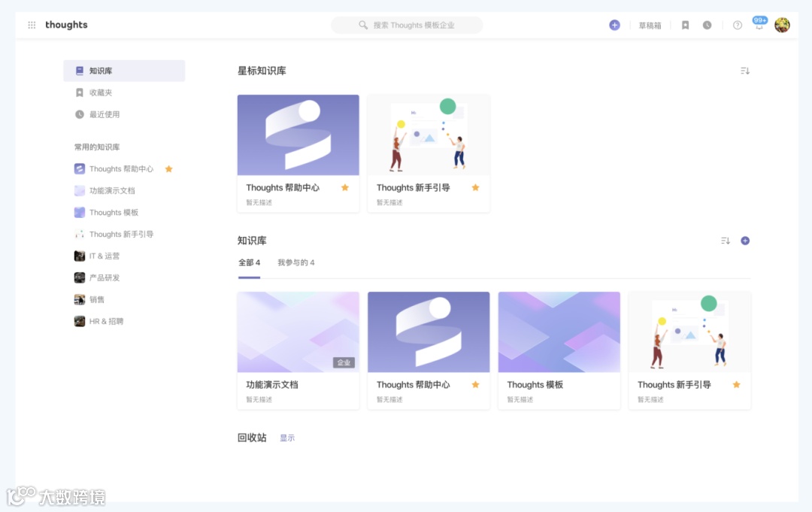Select 知识库 in the sidebar
This screenshot has height=512, width=812.
[x=124, y=71]
